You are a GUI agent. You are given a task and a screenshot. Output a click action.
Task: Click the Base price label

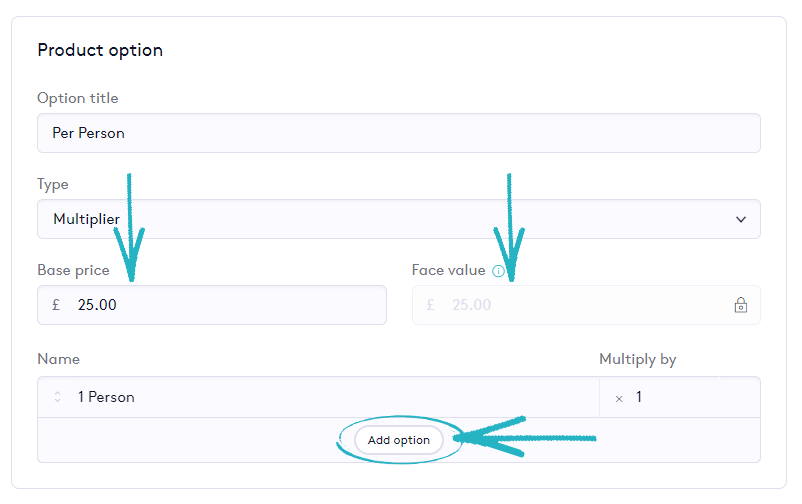coord(73,270)
